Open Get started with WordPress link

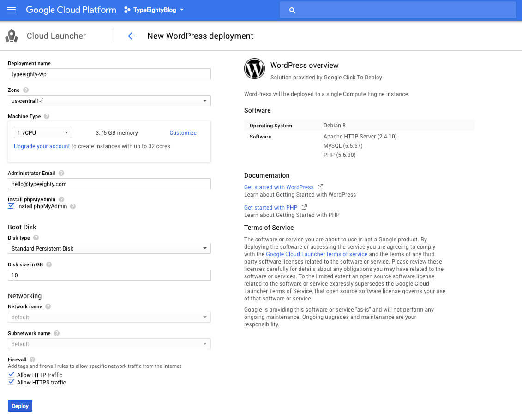tap(279, 187)
